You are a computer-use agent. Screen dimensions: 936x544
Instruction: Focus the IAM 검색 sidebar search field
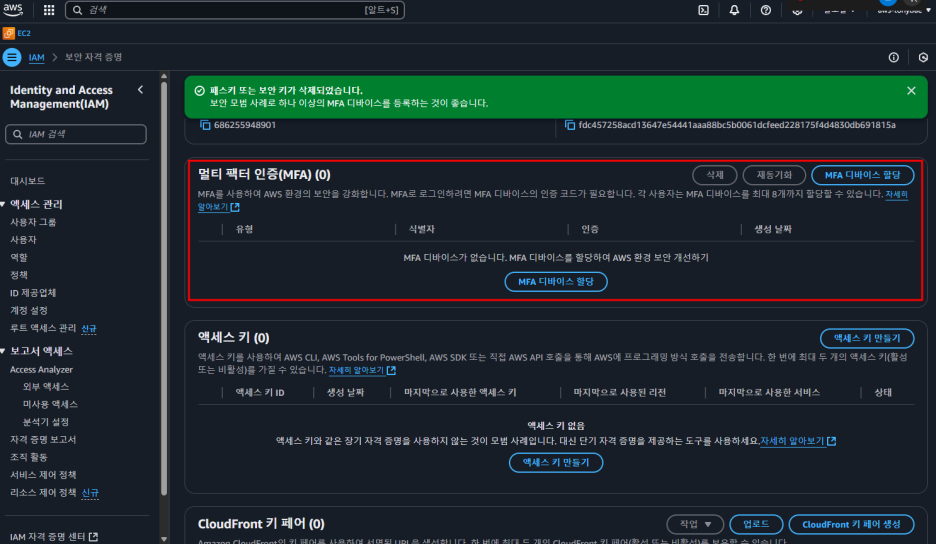click(x=76, y=134)
